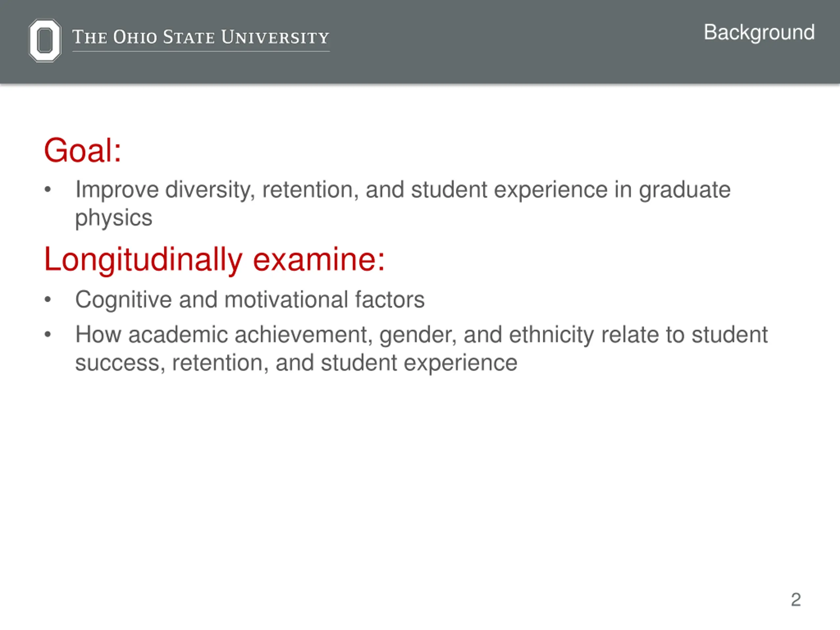
Task: Click the word physics in first bullet
Action: (x=114, y=218)
